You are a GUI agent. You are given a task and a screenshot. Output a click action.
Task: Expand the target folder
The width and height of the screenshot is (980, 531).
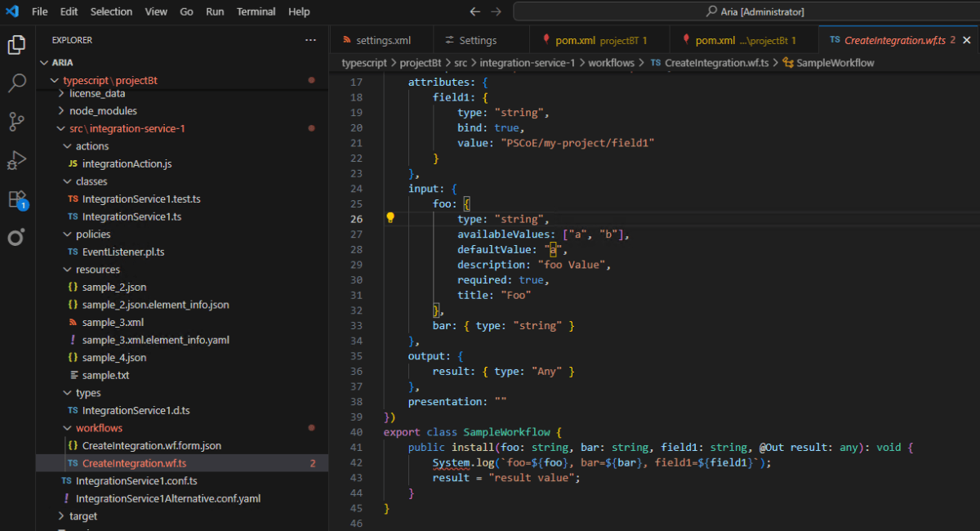point(61,516)
